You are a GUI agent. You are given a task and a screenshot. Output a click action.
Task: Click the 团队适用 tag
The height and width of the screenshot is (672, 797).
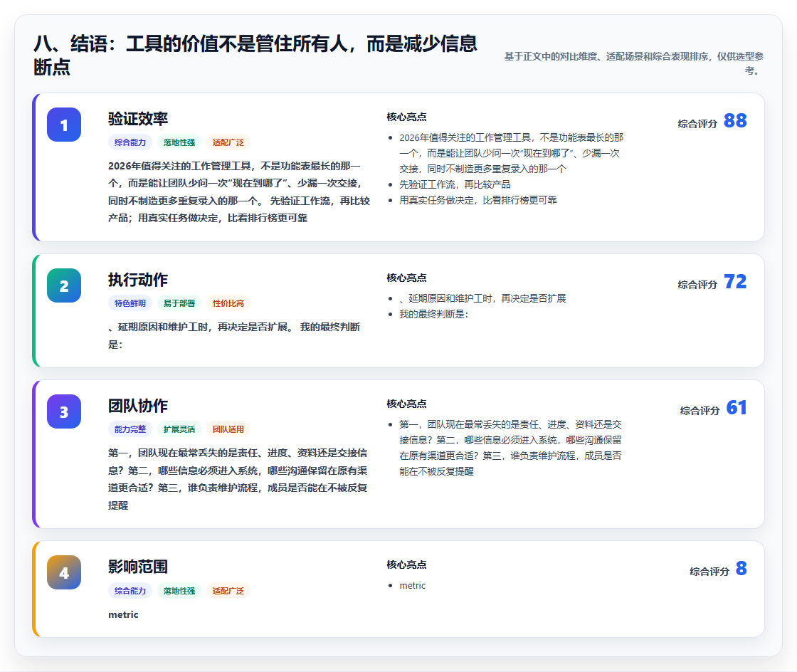coord(228,429)
